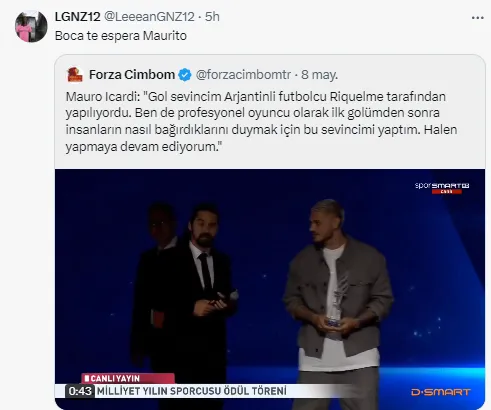Click the sporSMART channel logo in the video
Screen dimensions: 491x410
(x=442, y=188)
